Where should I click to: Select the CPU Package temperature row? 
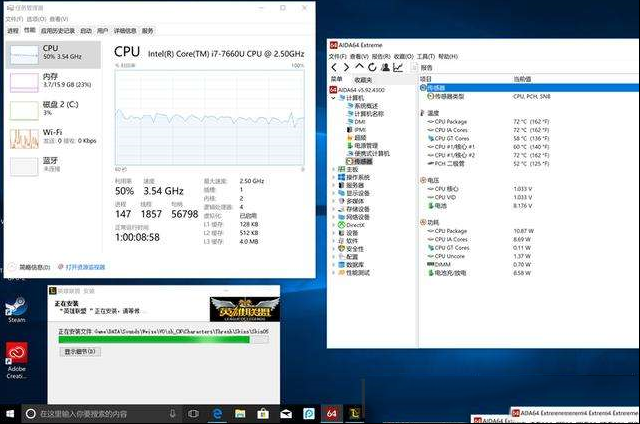click(488, 122)
